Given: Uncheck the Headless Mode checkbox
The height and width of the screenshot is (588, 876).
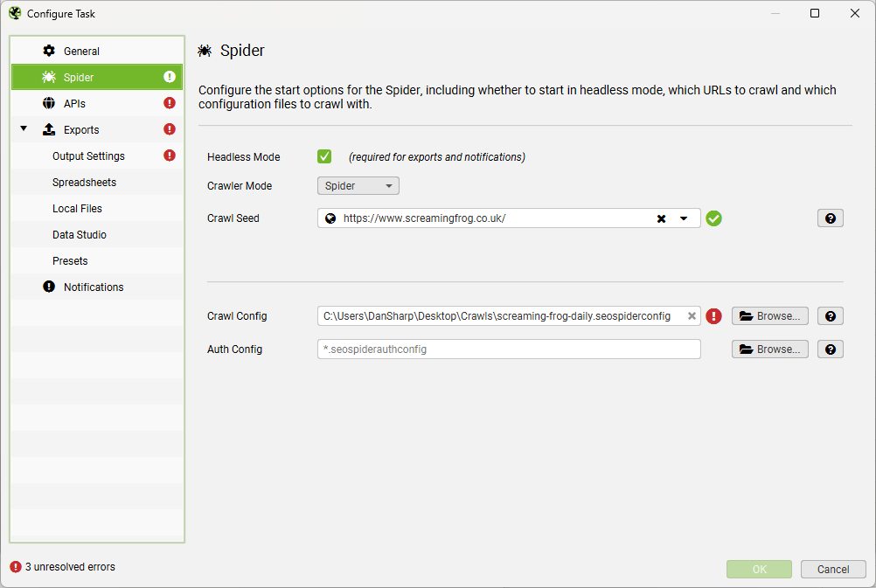Looking at the screenshot, I should [x=324, y=156].
